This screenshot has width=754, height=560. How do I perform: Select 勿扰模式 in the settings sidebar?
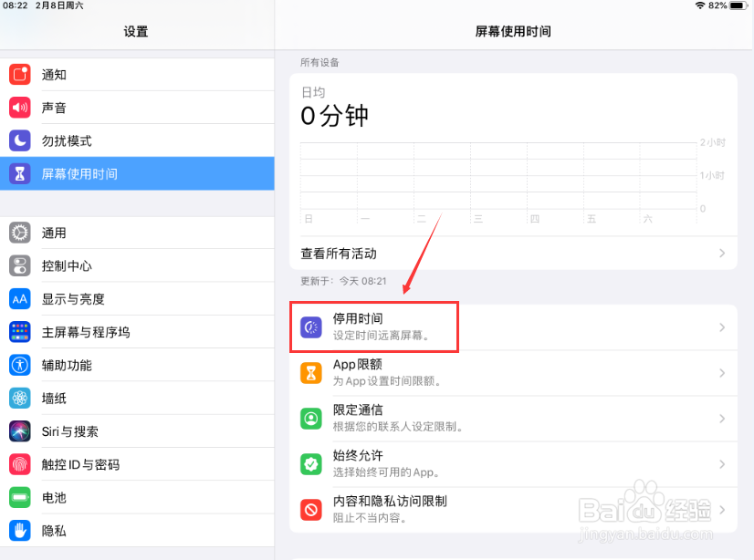coord(137,140)
